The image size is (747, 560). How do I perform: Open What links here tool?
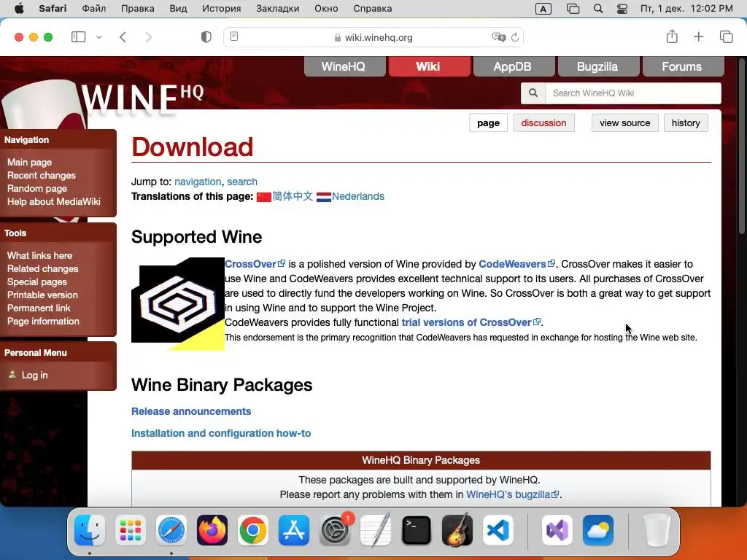39,256
